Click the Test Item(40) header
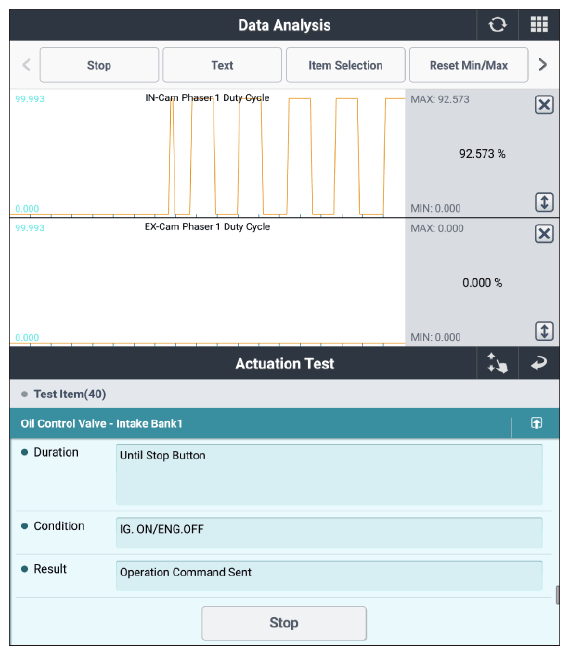Screen dimensions: 569x655 [70, 394]
